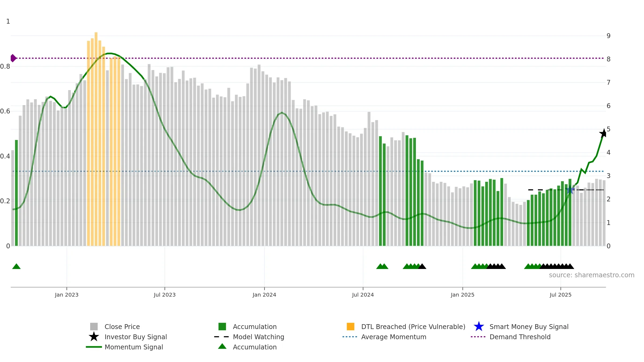The width and height of the screenshot is (644, 362).
Task: Click the dotted Average Momentum legend line
Action: tap(350, 337)
